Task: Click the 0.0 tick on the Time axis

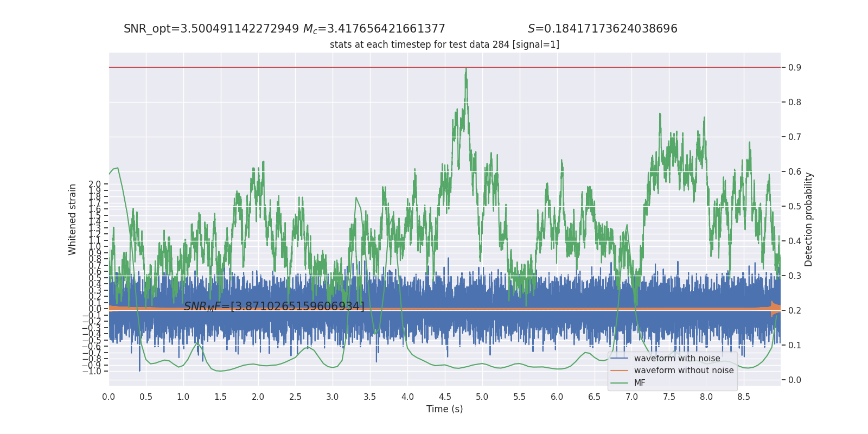Action: coord(108,397)
